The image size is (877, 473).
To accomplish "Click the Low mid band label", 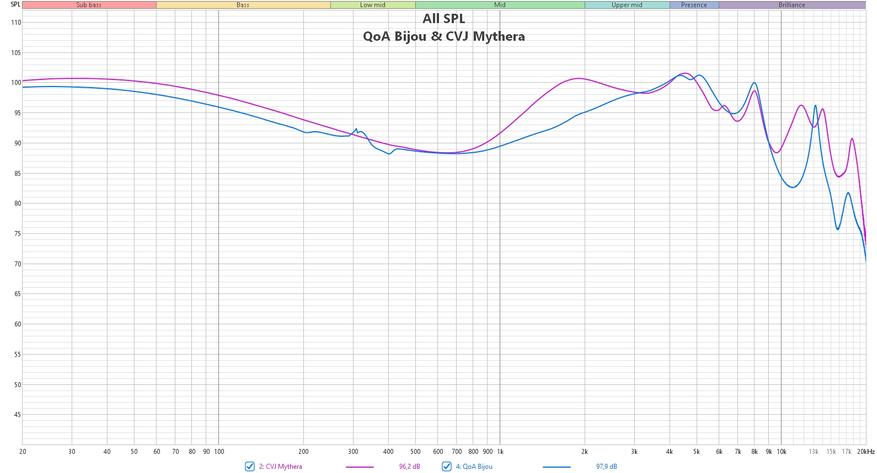I will tap(373, 5).
